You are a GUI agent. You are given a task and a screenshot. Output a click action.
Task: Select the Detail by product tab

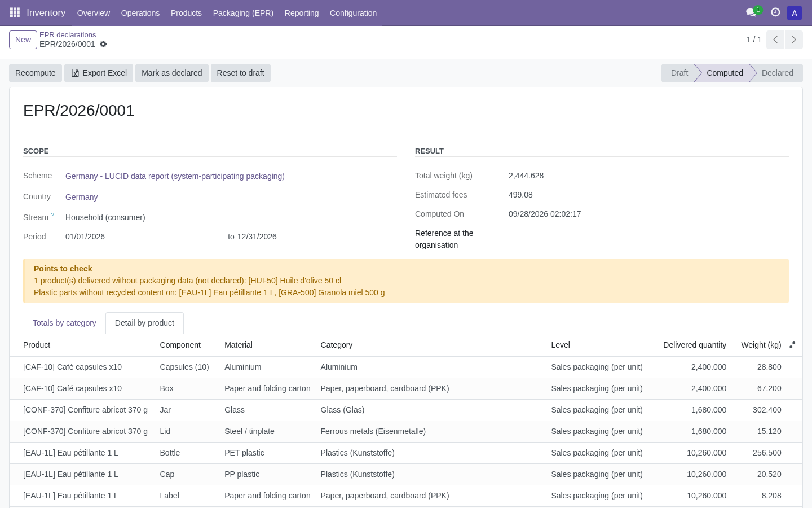coord(144,323)
